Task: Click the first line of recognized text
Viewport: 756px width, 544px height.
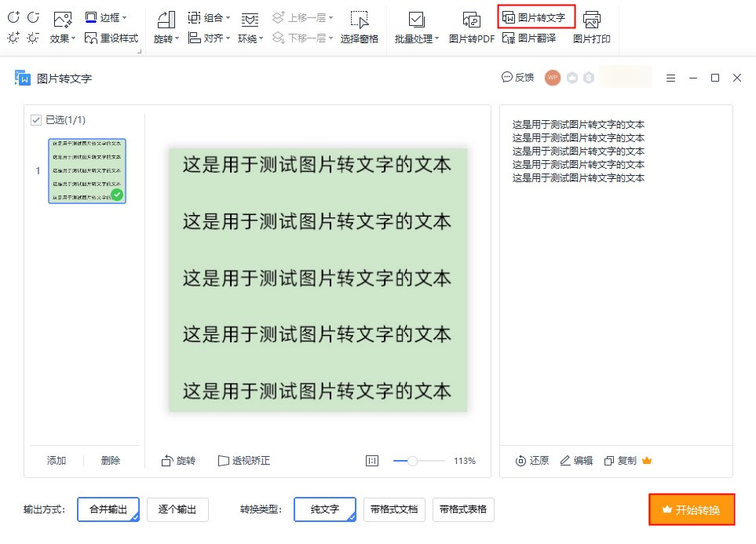Action: 578,125
